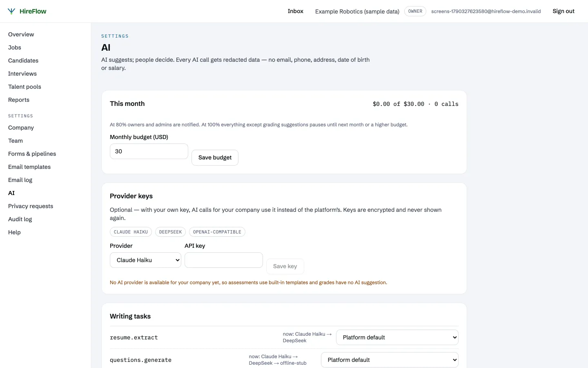Open Email log page

[x=20, y=180]
